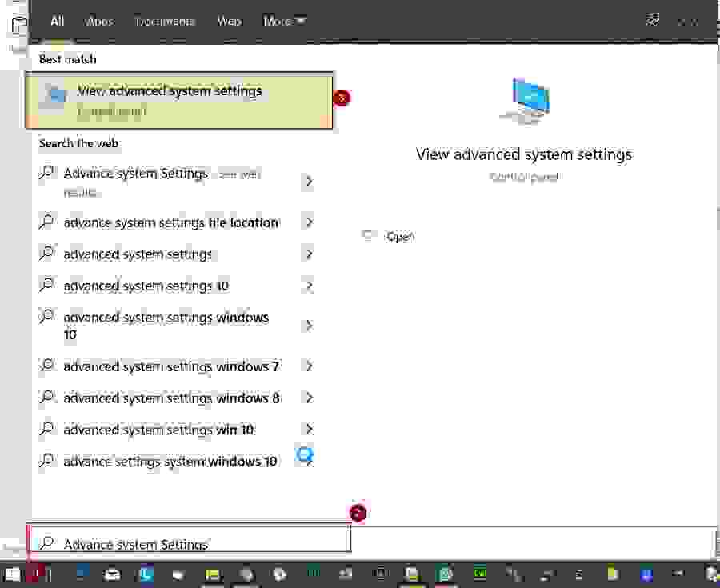Open Skype from the taskbar
720x588 pixels.
pos(146,574)
